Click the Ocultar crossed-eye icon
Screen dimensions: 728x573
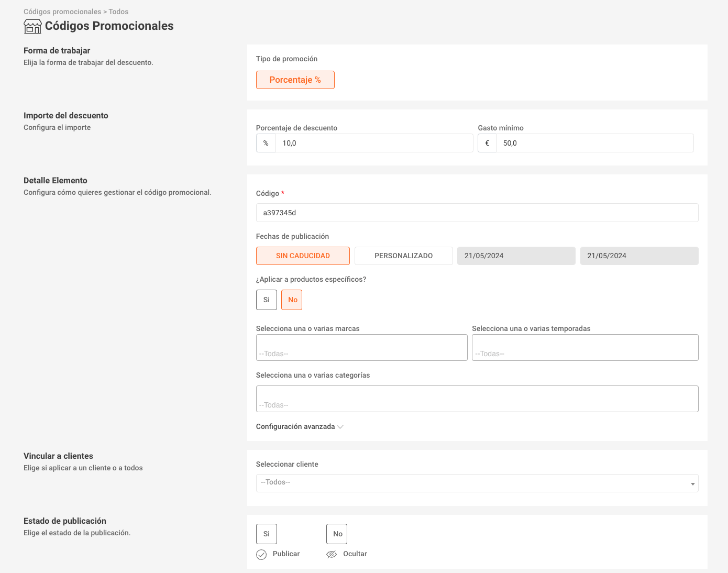(332, 554)
